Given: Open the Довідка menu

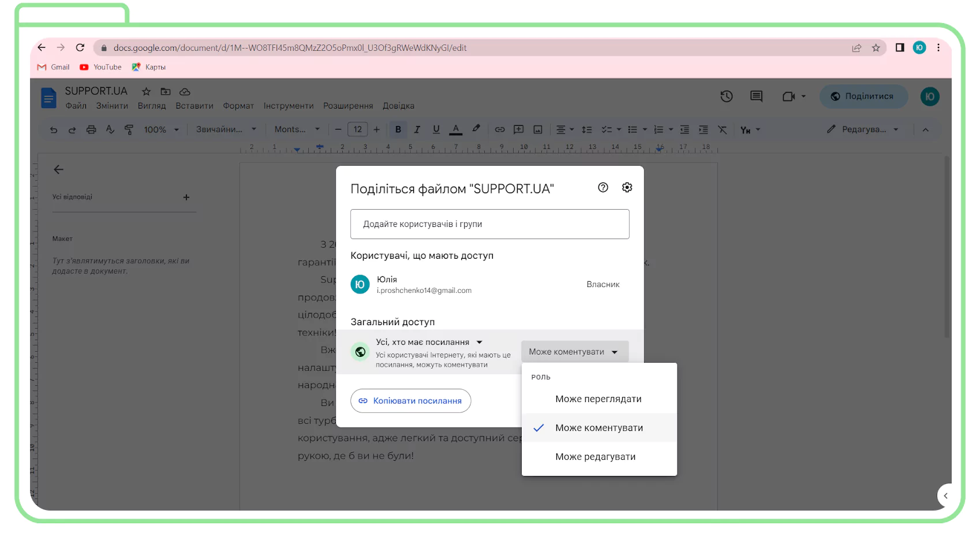Looking at the screenshot, I should [398, 106].
